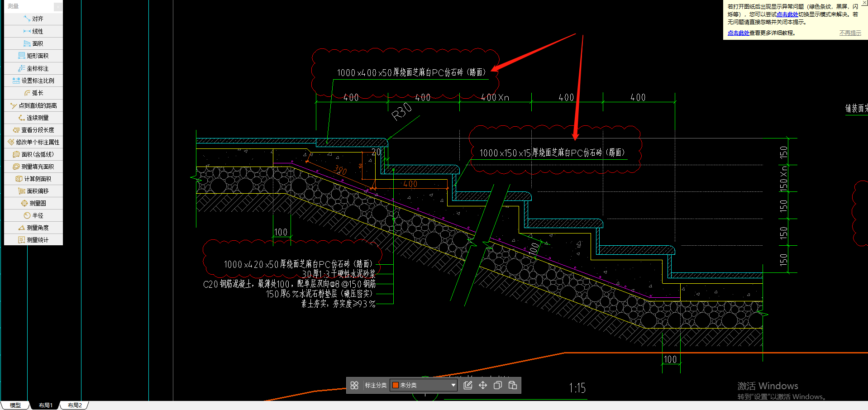
Task: Click the first 点击此处 link to switch display mode
Action: tap(787, 14)
